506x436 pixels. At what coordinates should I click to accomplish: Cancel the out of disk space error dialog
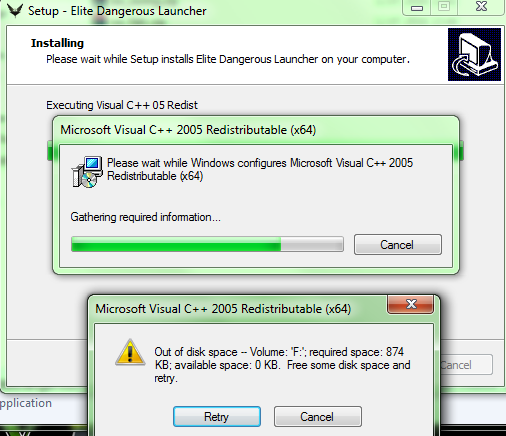[317, 416]
